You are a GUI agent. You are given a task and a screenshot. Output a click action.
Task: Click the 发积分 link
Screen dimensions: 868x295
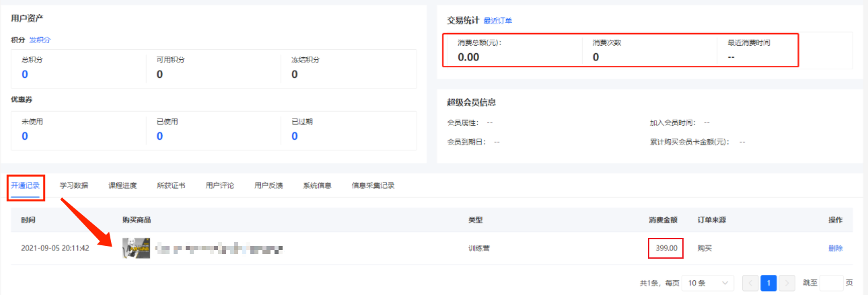[x=40, y=40]
